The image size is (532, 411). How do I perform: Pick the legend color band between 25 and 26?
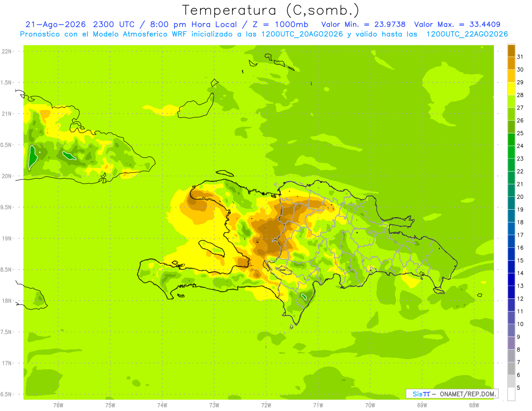click(x=511, y=127)
